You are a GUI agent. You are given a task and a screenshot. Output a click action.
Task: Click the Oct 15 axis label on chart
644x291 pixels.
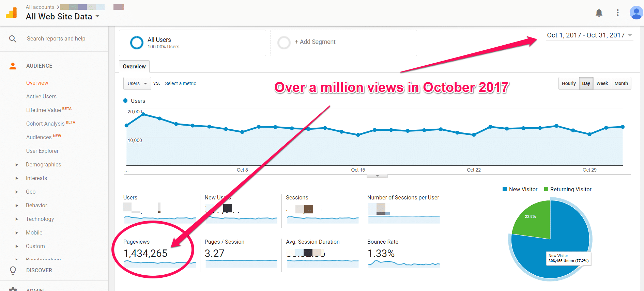point(358,170)
